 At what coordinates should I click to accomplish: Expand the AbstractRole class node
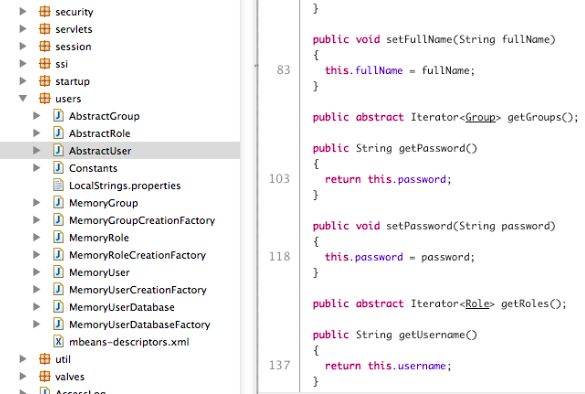(x=37, y=133)
